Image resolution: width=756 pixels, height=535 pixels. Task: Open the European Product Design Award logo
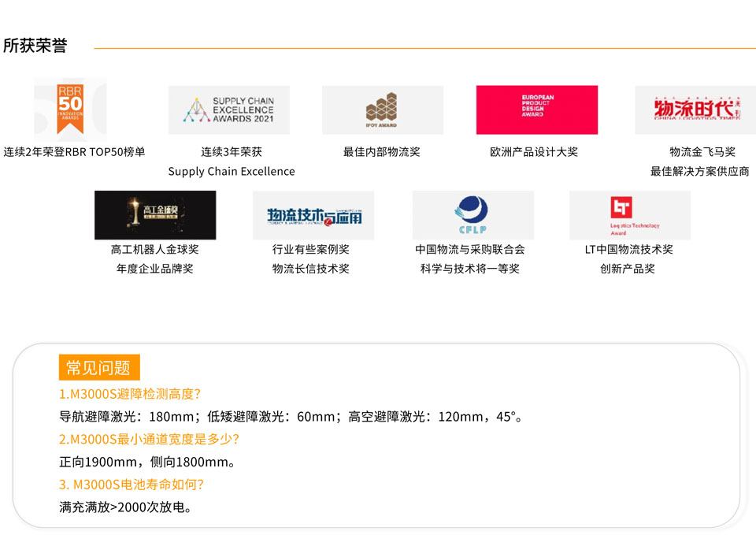537,110
